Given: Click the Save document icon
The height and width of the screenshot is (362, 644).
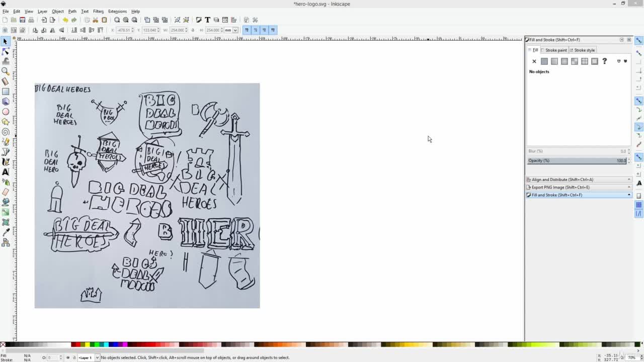Looking at the screenshot, I should 22,20.
